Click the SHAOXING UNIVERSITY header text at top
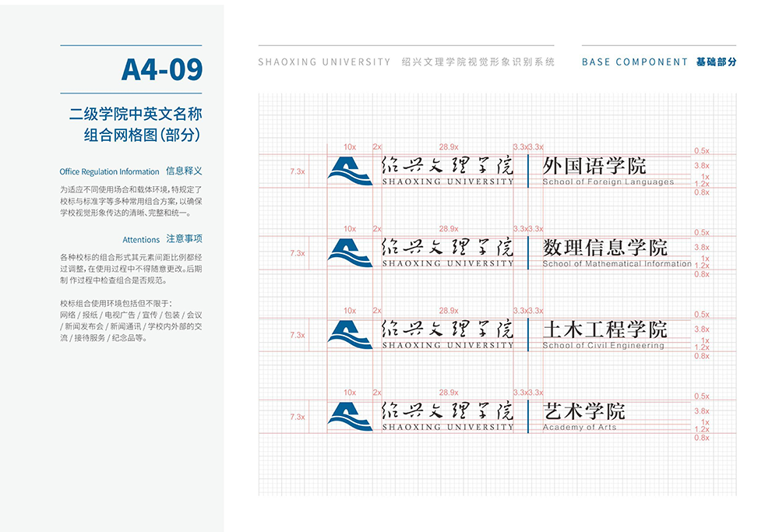The height and width of the screenshot is (532, 779). (x=324, y=62)
